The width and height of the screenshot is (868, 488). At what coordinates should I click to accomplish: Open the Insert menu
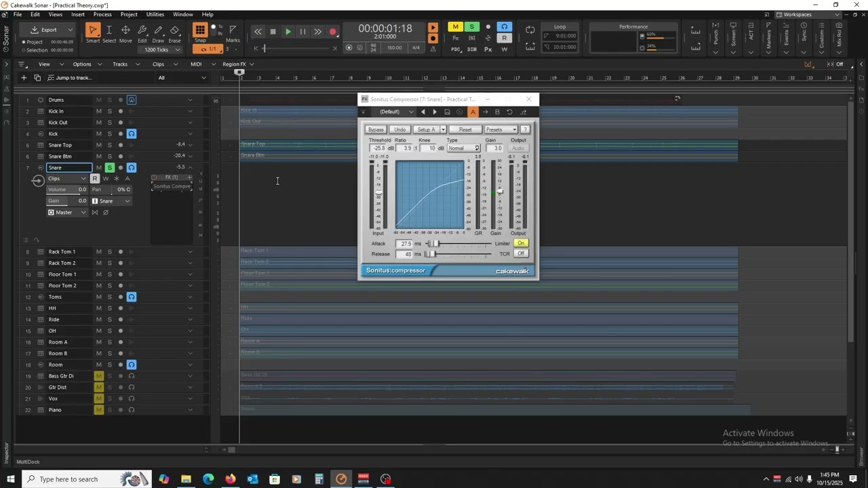coord(78,14)
